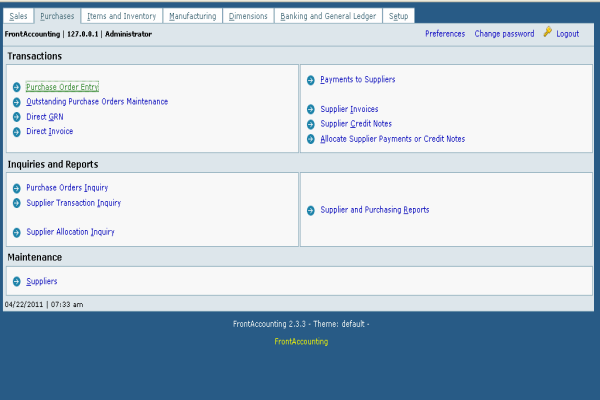Click the Inquiries and Reports heading
Image resolution: width=600 pixels, height=400 pixels.
coord(53,164)
